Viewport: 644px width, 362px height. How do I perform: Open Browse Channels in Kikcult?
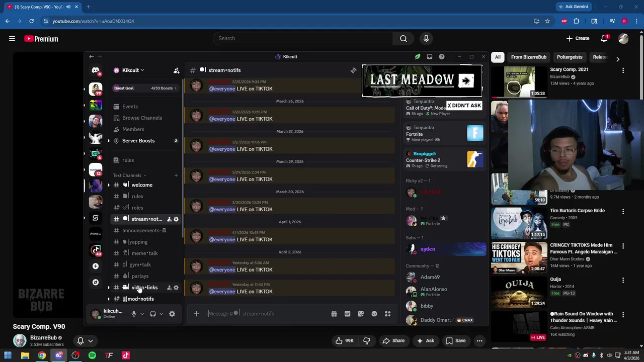(146, 118)
